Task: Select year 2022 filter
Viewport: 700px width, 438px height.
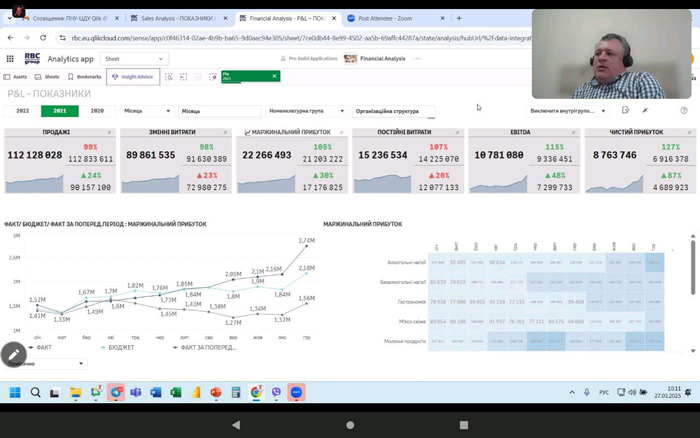Action: 22,111
